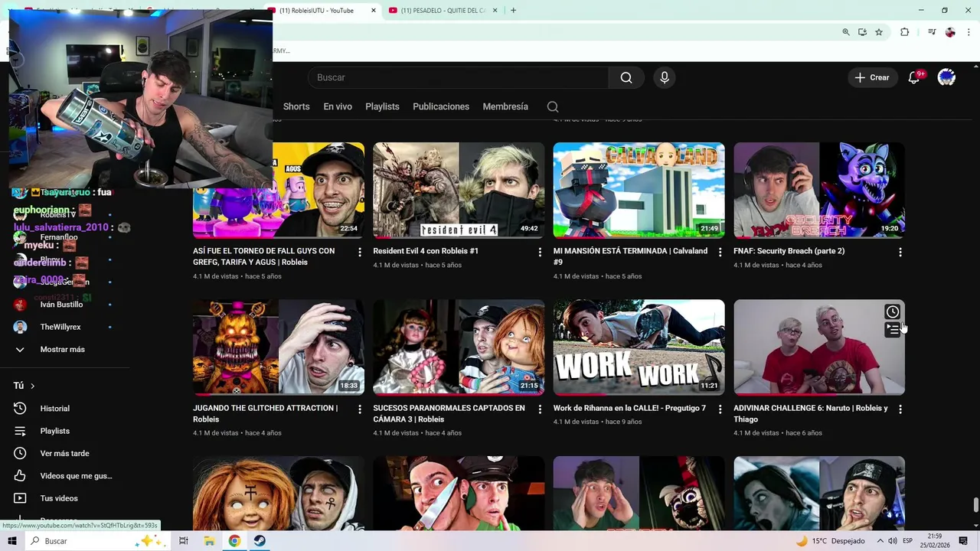Open Chrome three-dot menu
Screen dimensions: 980x551
click(x=969, y=32)
